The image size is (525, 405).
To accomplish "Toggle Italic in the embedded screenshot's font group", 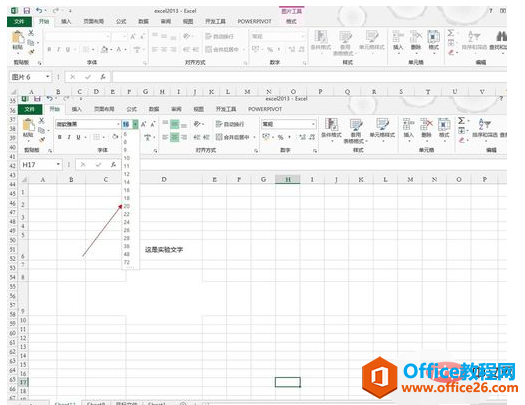I will click(x=69, y=137).
